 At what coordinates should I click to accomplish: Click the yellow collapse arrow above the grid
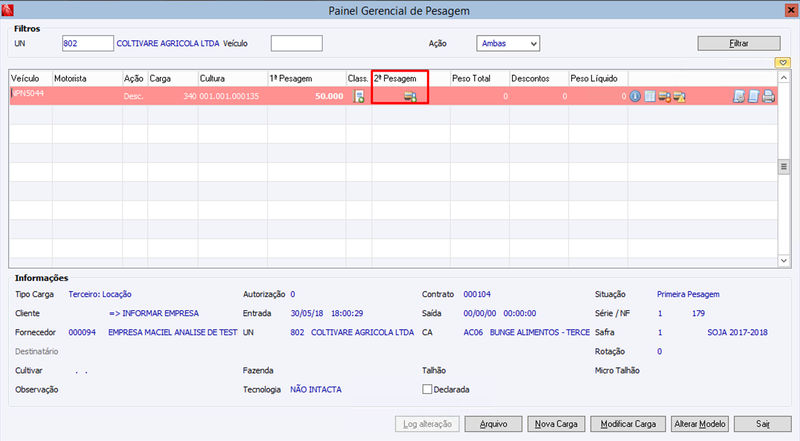pos(783,63)
